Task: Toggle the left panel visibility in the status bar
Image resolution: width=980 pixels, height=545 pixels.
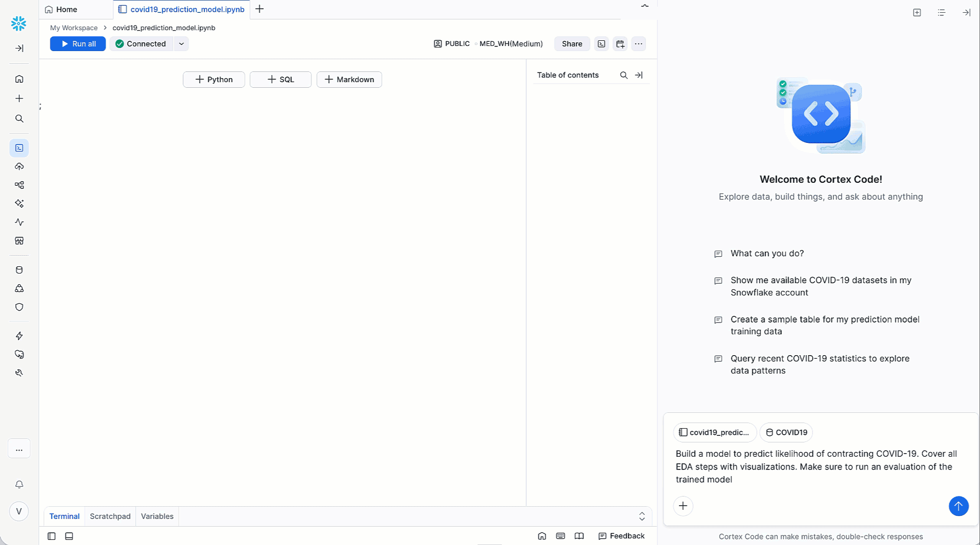Action: point(51,536)
